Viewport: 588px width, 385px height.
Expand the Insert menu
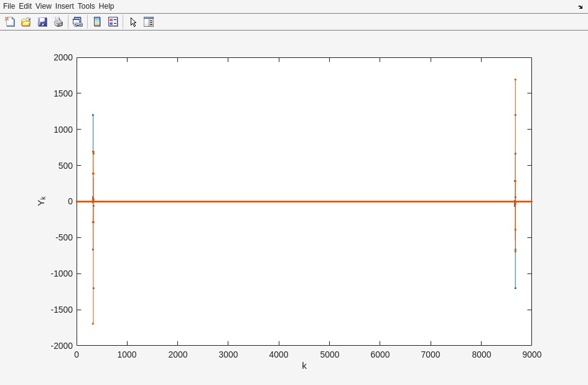pos(64,6)
